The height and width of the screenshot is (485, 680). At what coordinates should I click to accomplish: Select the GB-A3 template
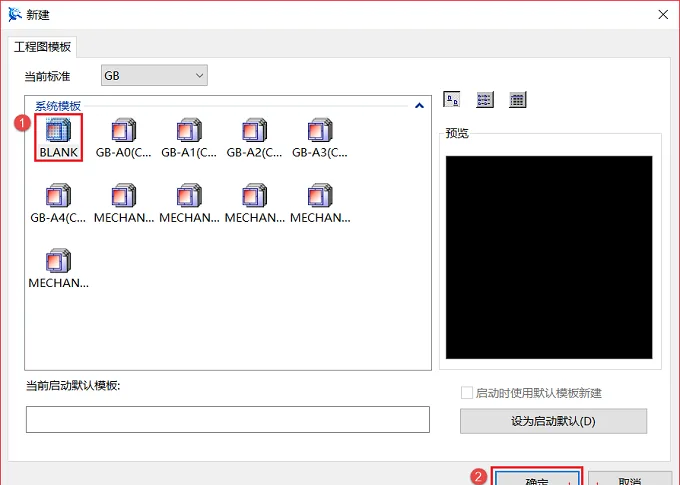click(x=320, y=138)
